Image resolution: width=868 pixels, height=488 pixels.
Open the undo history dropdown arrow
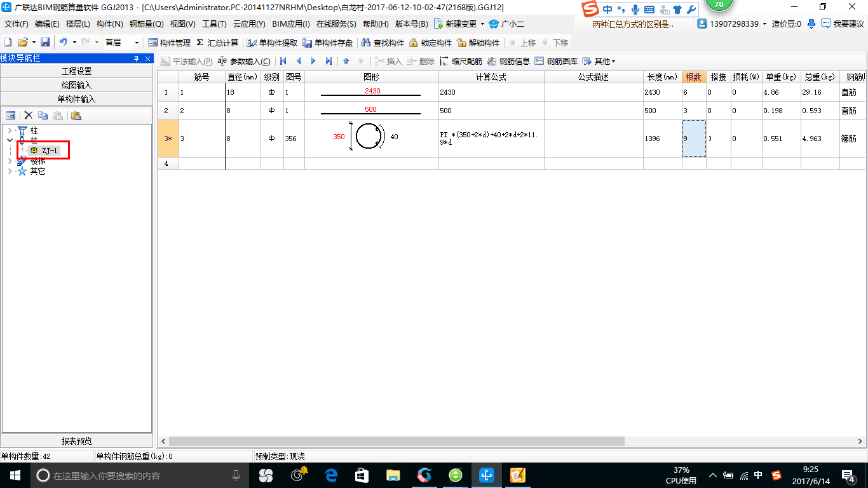74,43
